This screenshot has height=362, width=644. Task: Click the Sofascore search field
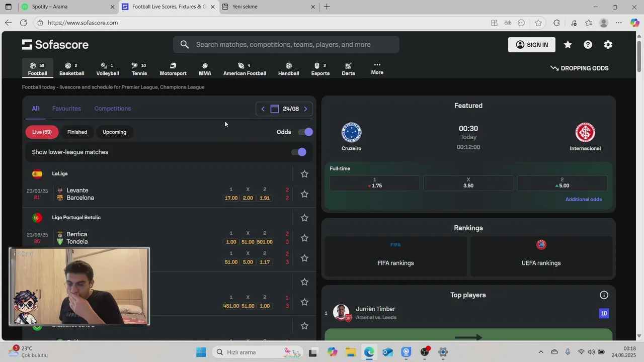[286, 45]
